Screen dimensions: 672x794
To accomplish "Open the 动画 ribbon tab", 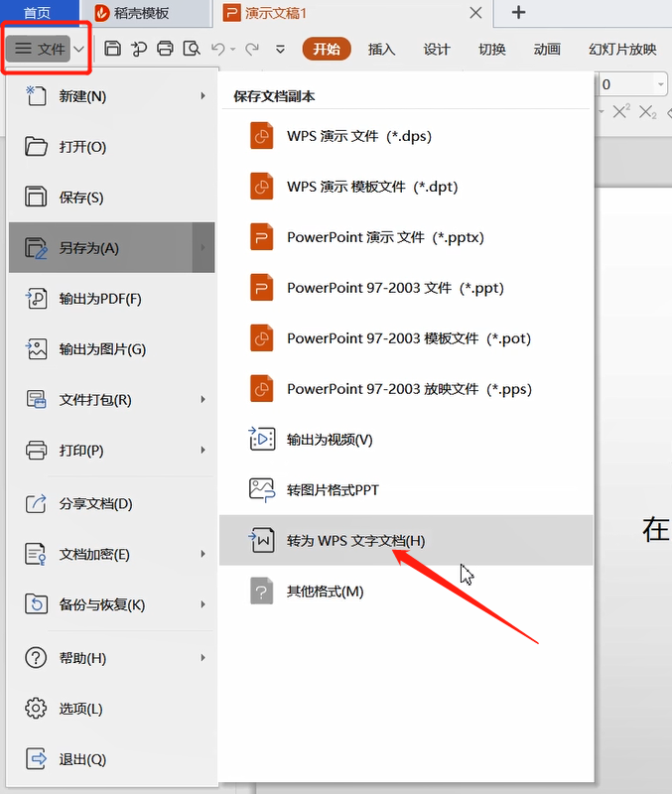I will 547,49.
